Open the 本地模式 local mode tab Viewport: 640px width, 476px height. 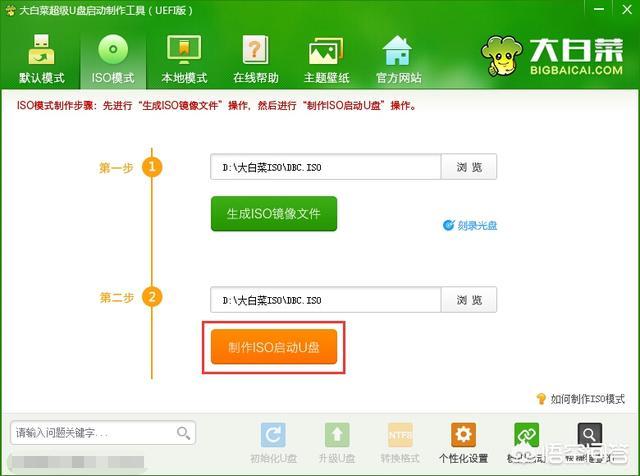184,60
